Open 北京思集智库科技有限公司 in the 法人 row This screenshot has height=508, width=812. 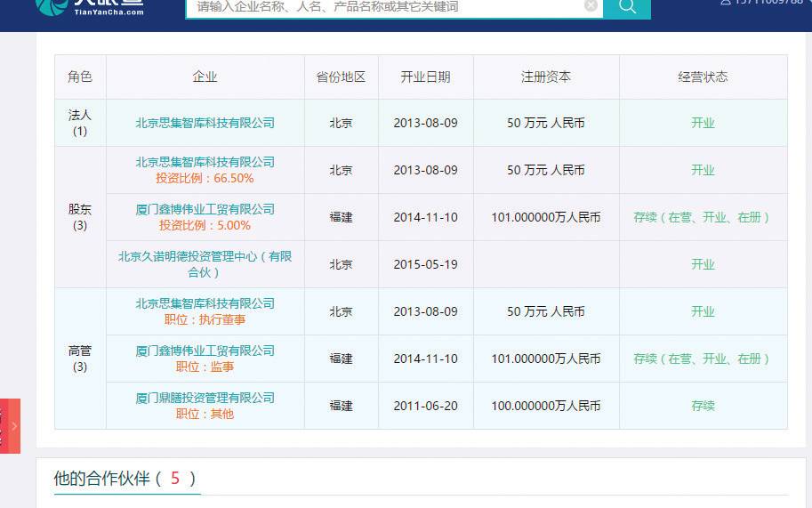205,124
